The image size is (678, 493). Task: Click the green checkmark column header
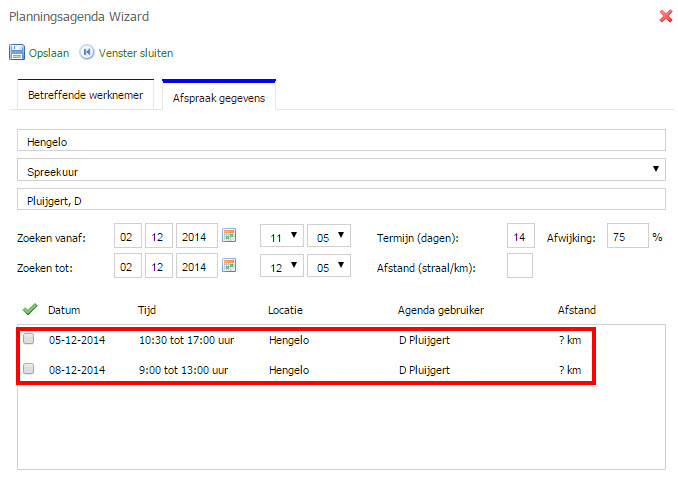(28, 310)
